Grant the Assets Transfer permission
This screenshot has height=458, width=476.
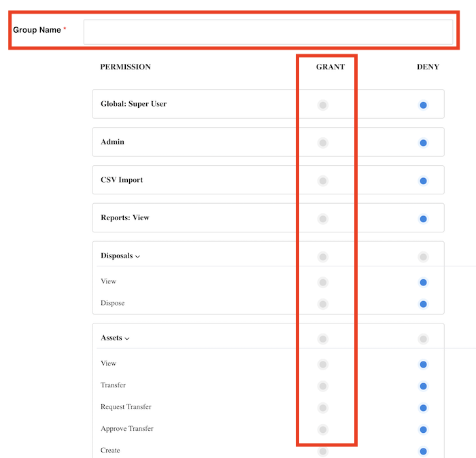point(323,386)
